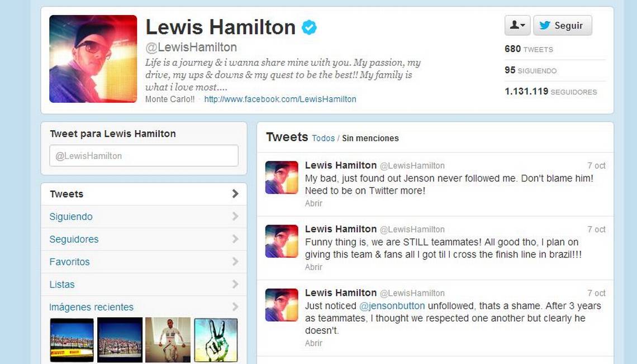Open the Siguiendo list in sidebar
The image size is (637, 364).
[144, 217]
